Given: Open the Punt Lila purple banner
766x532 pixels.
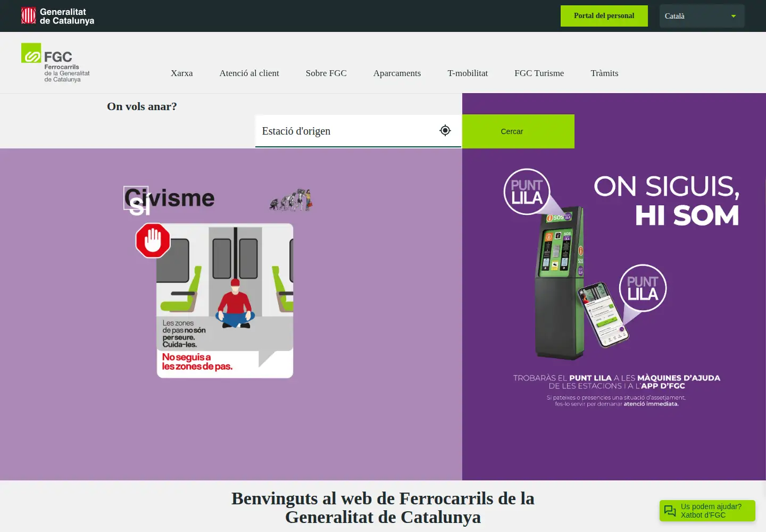Looking at the screenshot, I should pyautogui.click(x=614, y=287).
